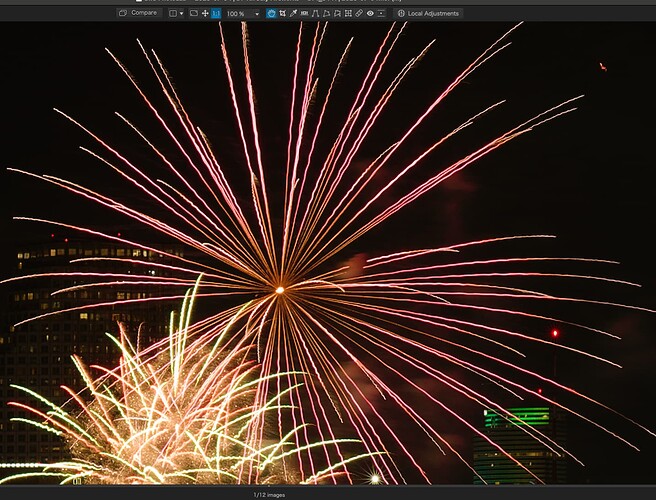
Task: Click the Compare button
Action: point(138,13)
